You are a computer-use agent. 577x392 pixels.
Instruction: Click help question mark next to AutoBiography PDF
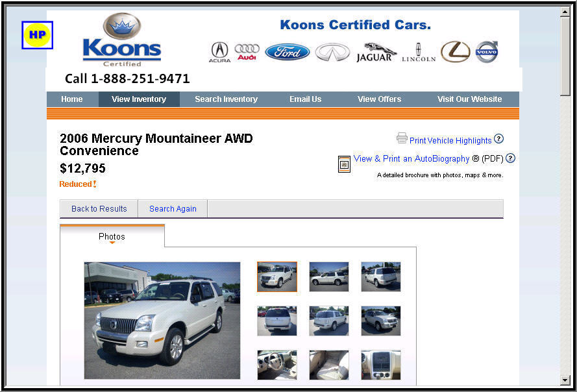pyautogui.click(x=510, y=158)
